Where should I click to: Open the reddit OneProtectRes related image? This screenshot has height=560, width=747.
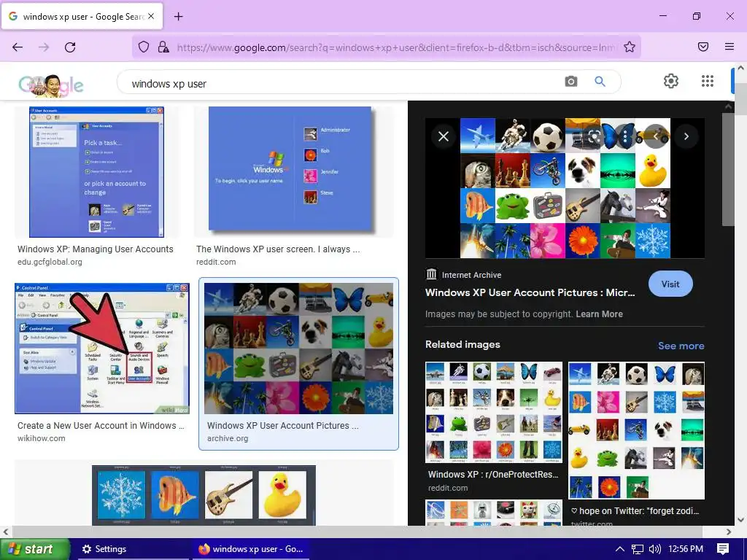(494, 413)
